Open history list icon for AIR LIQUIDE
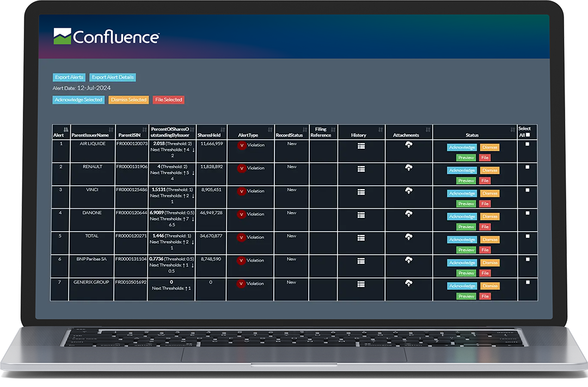The image size is (588, 387). [361, 146]
